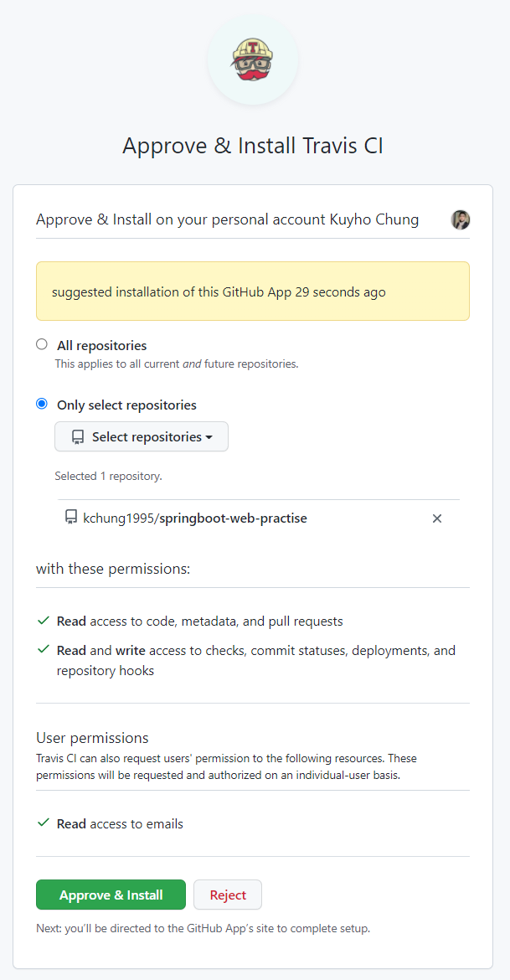The image size is (510, 980).
Task: Click the 'All repositories' option label
Action: [101, 345]
